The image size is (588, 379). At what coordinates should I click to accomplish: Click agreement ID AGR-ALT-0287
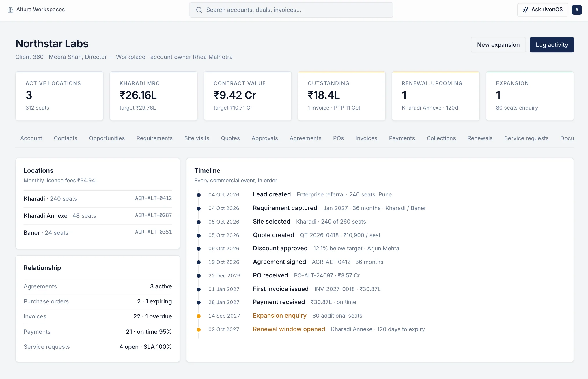[x=154, y=215]
